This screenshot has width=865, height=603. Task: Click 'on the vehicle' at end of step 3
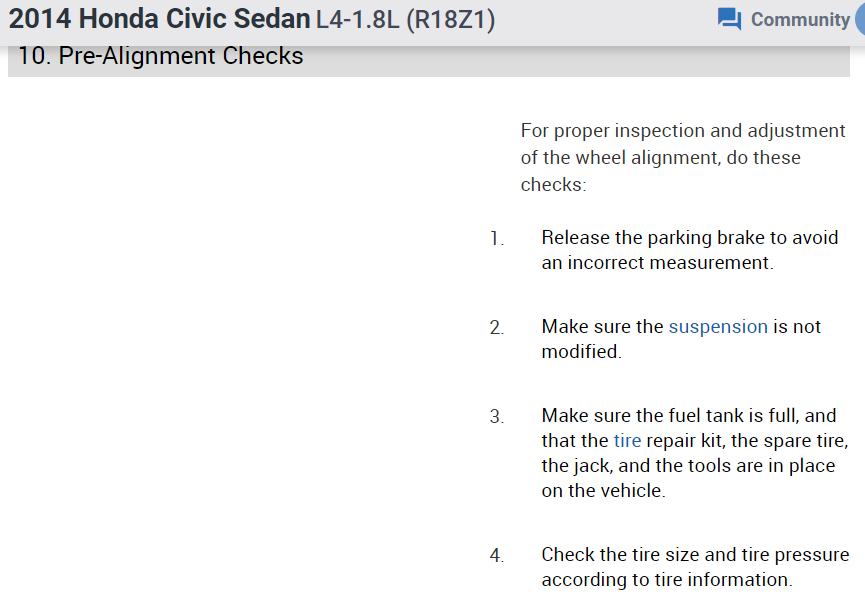[x=603, y=491]
